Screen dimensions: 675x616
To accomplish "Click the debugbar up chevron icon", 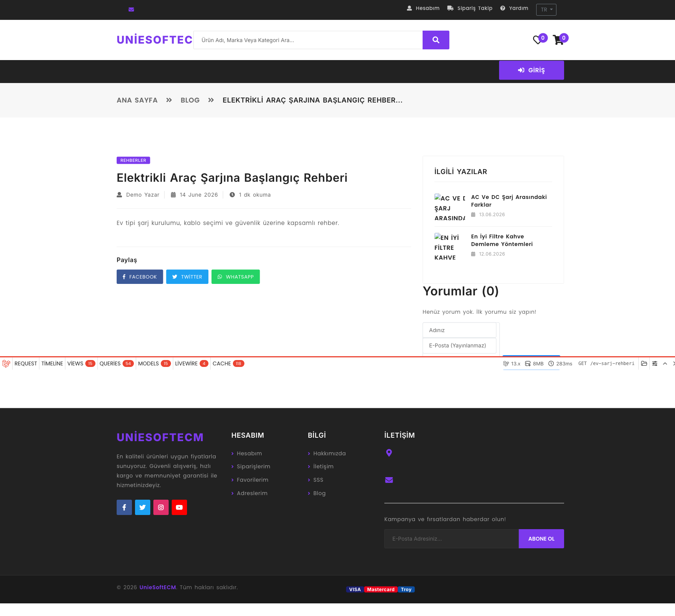I will [x=665, y=363].
